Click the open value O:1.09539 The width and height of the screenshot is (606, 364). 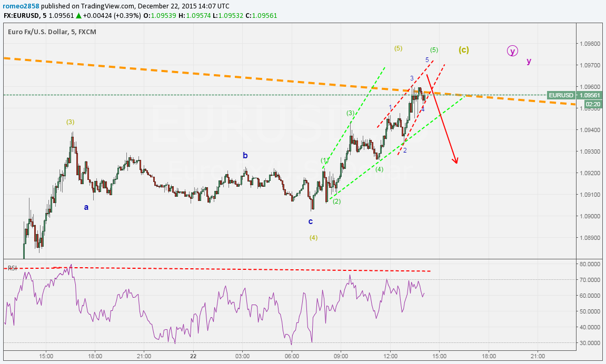coord(160,16)
